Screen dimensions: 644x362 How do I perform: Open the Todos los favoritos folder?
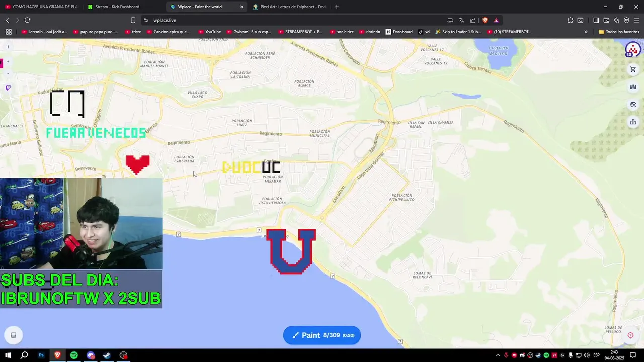619,32
